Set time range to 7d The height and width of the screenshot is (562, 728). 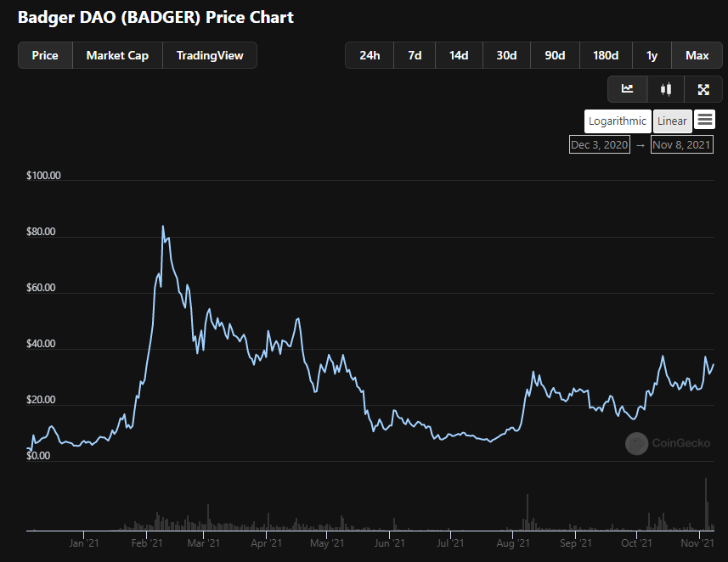click(415, 55)
